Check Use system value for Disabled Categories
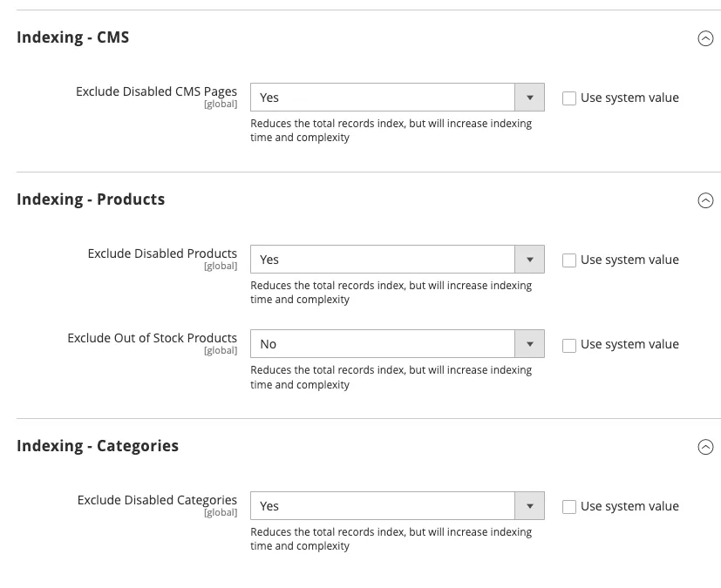 tap(568, 507)
